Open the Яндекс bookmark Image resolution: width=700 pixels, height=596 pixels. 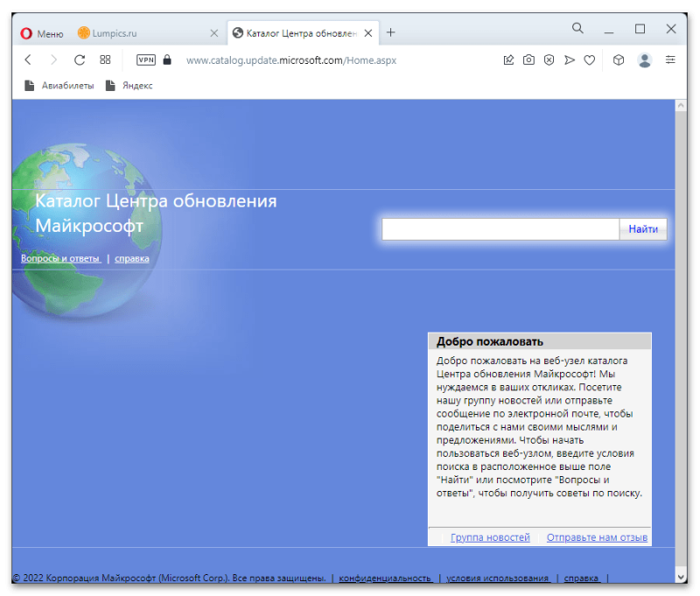(129, 86)
